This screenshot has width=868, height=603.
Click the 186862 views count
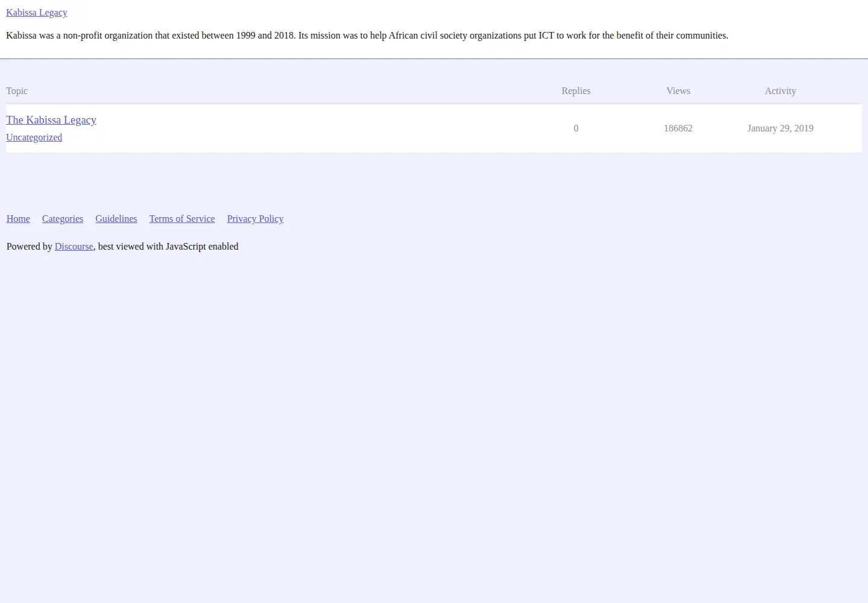(x=678, y=128)
